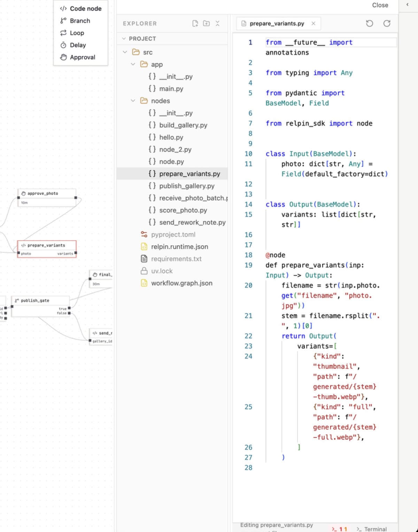Select the send_r code node on the canvas

(101, 337)
